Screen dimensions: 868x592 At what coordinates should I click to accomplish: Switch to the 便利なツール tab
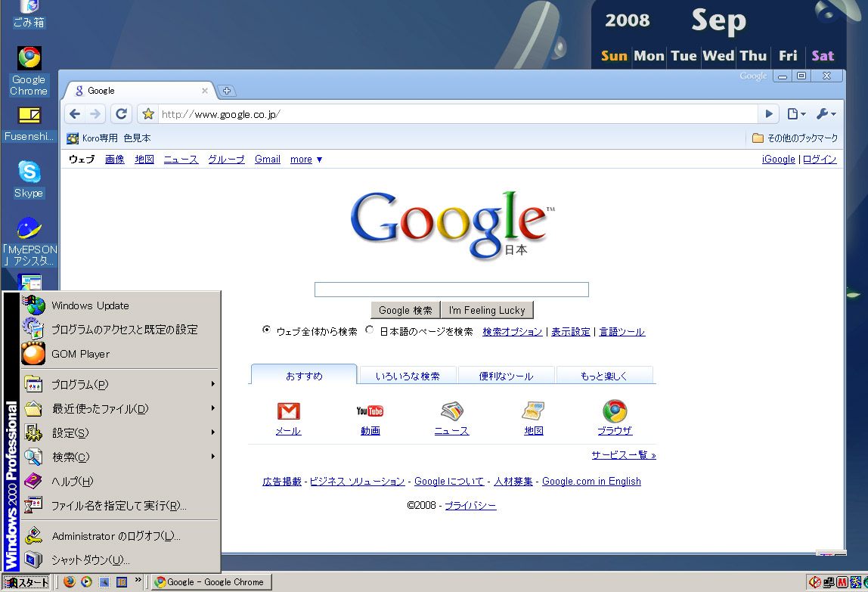pos(506,376)
